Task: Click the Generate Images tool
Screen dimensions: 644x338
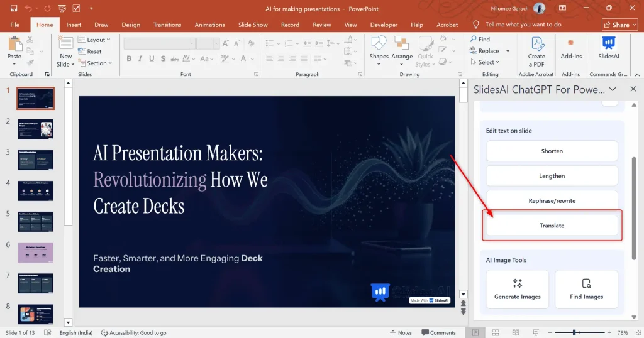Action: click(x=517, y=289)
